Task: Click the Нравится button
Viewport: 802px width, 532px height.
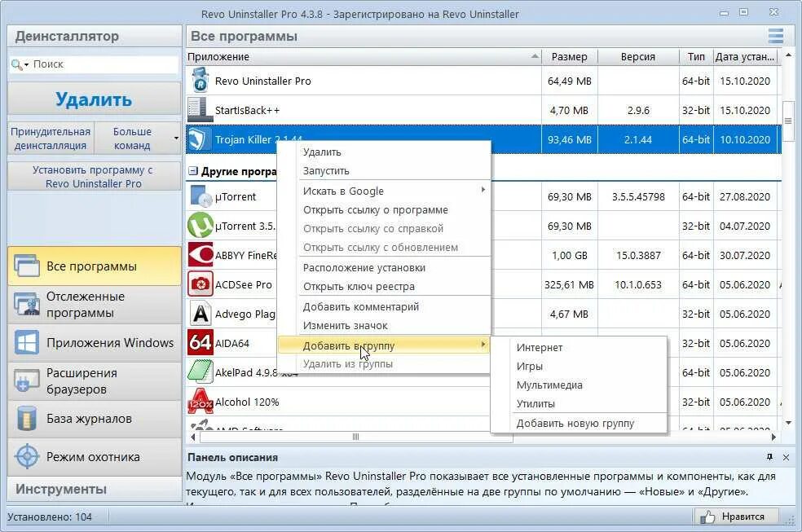Action: point(737,517)
